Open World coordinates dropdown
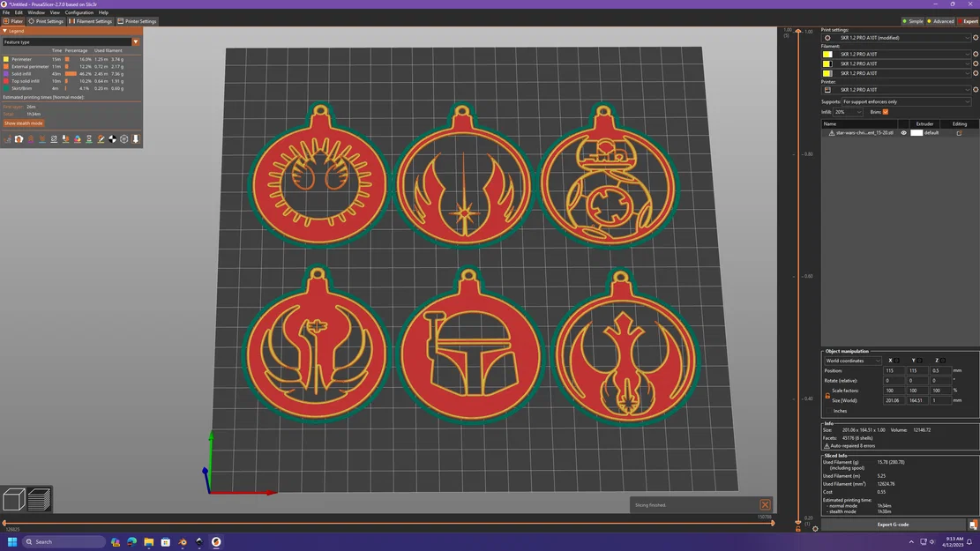 click(853, 361)
